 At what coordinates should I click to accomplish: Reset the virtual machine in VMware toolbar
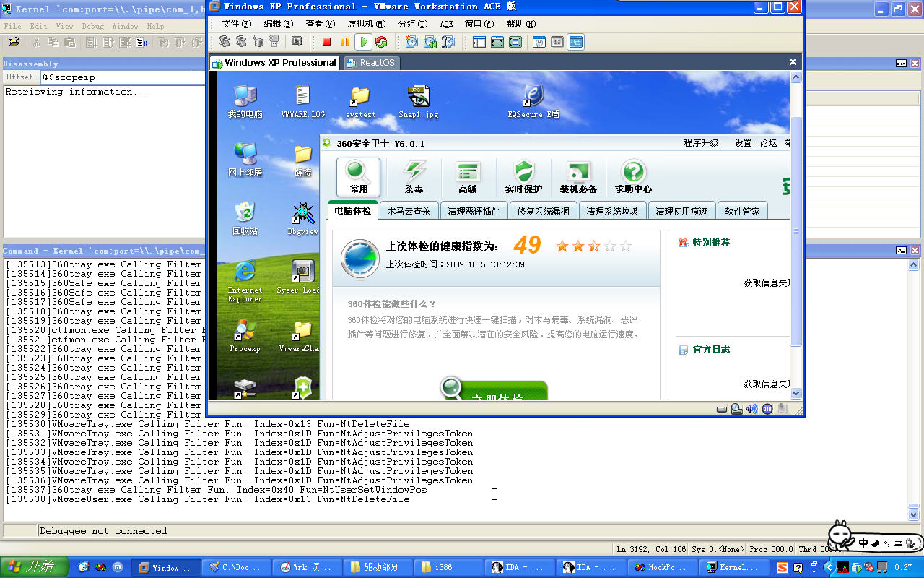point(381,42)
